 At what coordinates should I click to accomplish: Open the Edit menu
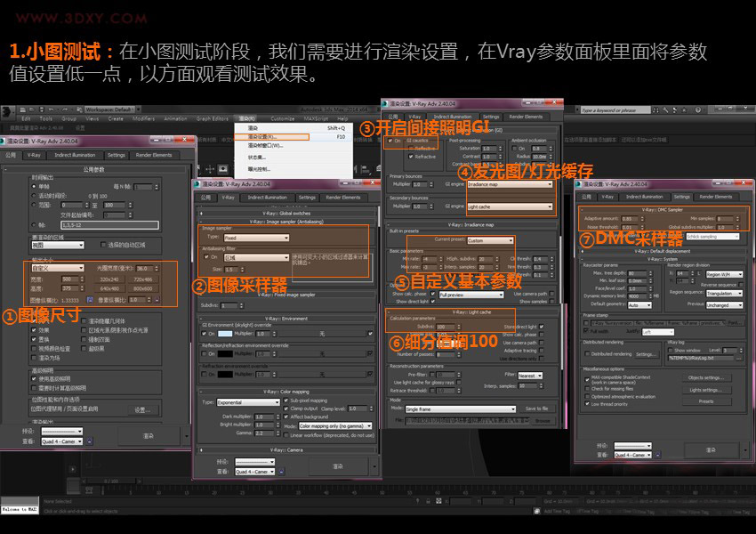tap(26, 118)
